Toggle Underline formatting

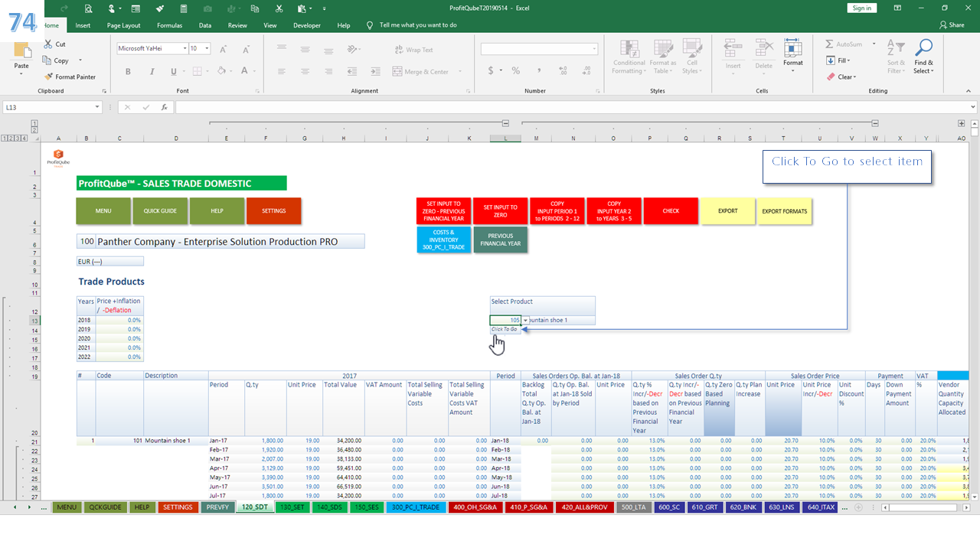174,71
